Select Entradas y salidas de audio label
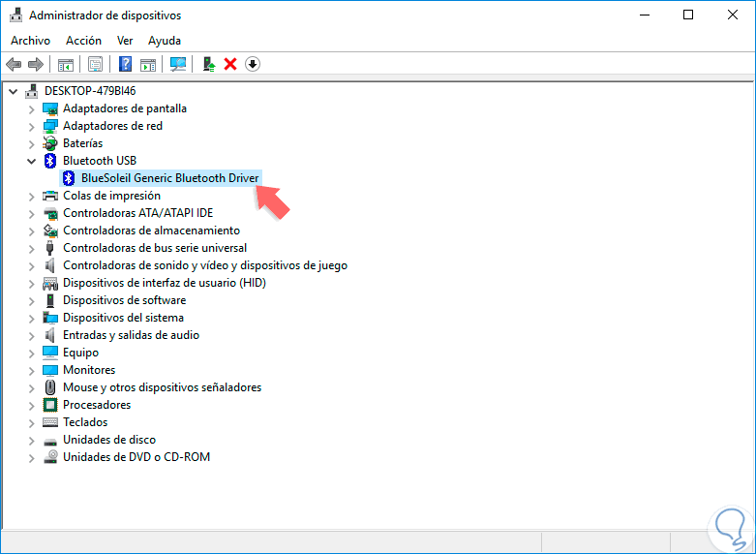 point(131,335)
